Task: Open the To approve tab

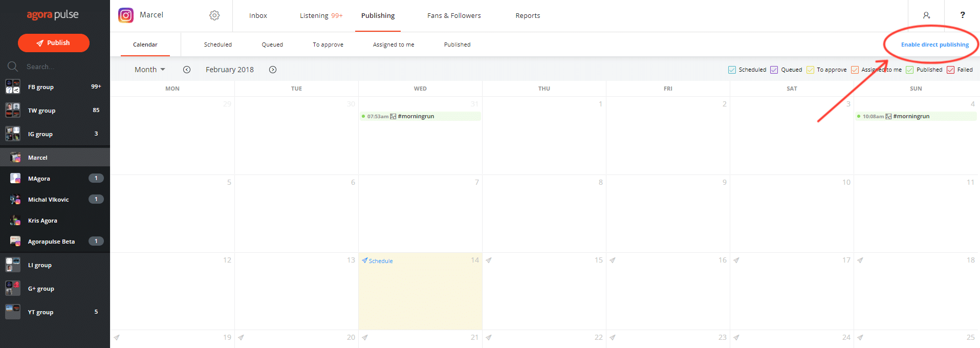Action: [x=328, y=45]
